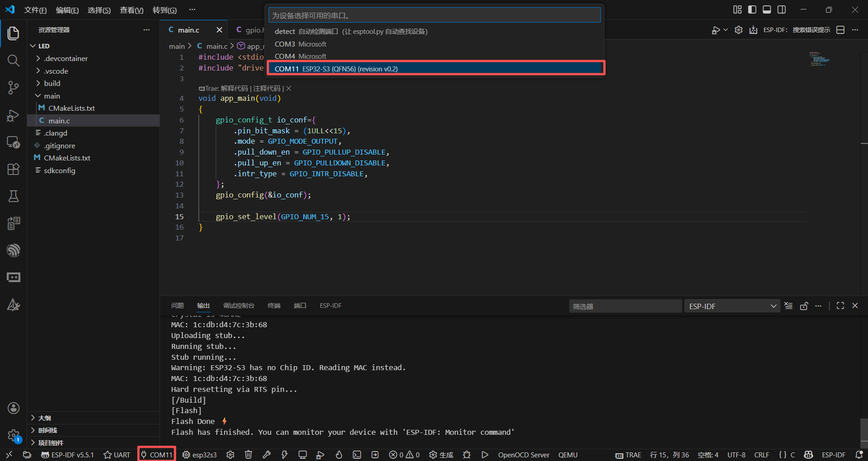Screen dimensions: 868x461
Task: Select COM11 ESP32-S3 serial port option
Action: point(436,69)
